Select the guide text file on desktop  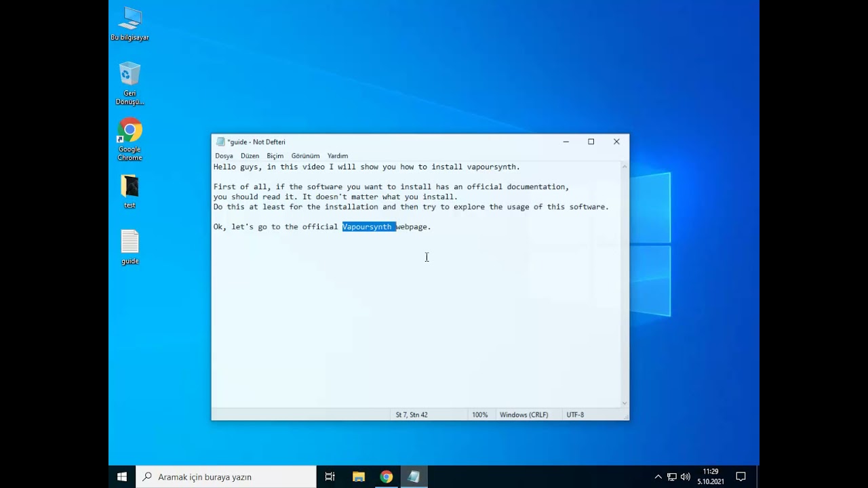pyautogui.click(x=130, y=247)
